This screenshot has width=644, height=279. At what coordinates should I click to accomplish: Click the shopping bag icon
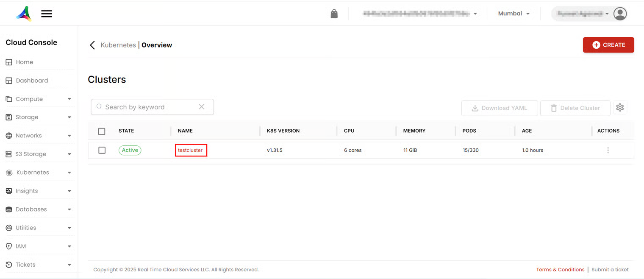click(x=334, y=14)
